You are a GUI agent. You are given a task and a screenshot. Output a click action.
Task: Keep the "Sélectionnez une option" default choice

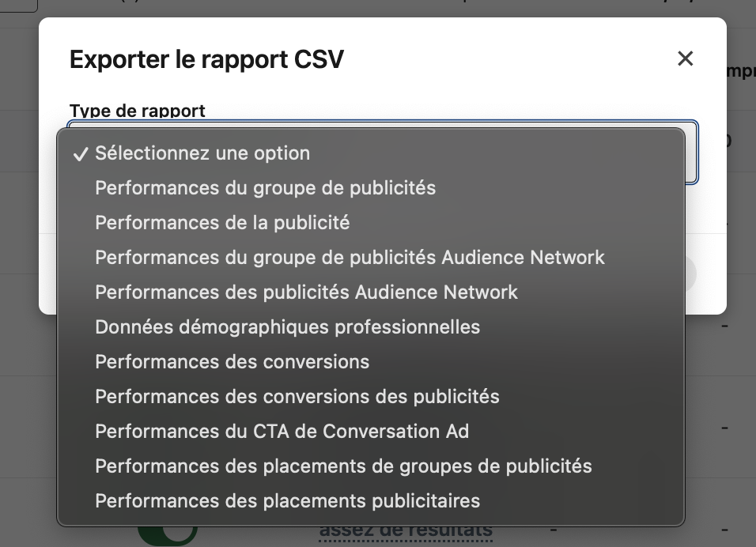coord(202,153)
